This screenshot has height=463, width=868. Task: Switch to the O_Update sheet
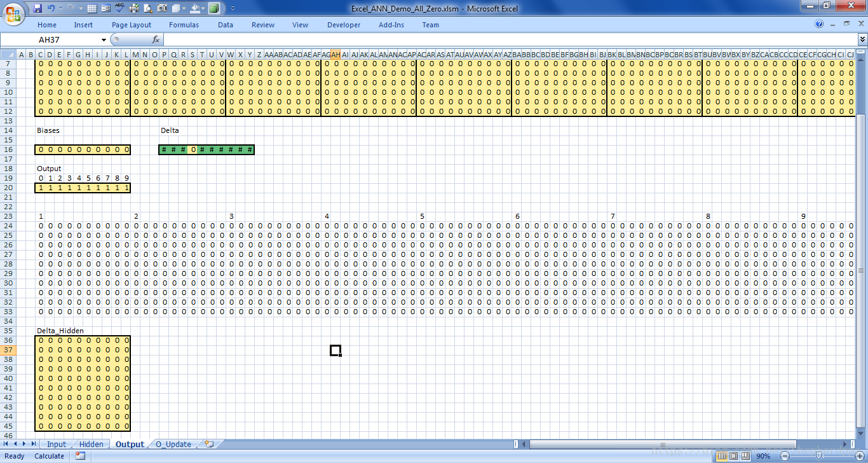click(173, 445)
